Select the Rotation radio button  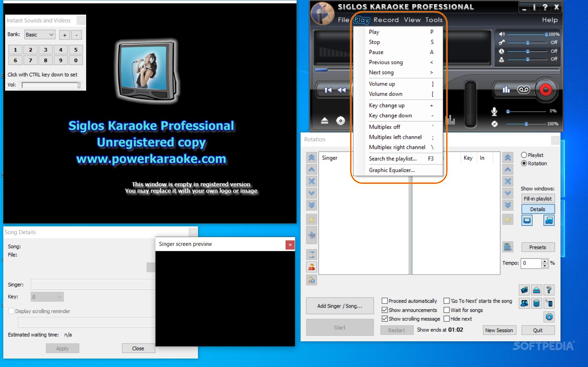524,163
